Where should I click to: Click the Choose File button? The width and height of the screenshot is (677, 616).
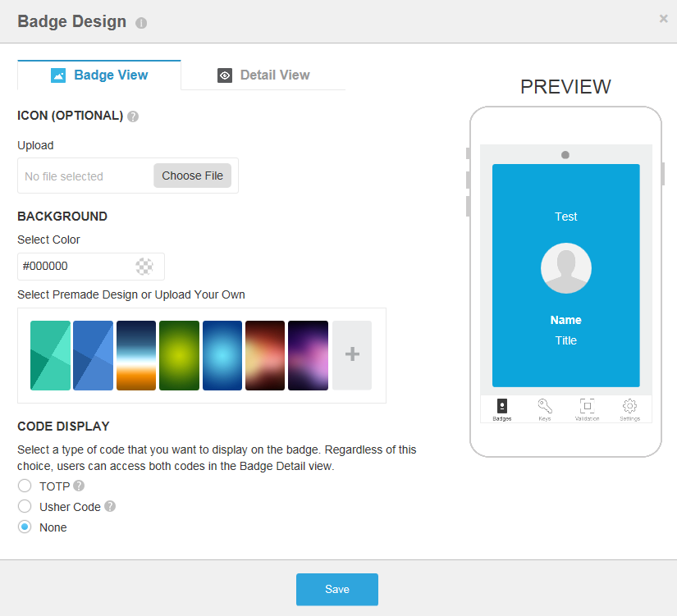pos(193,176)
